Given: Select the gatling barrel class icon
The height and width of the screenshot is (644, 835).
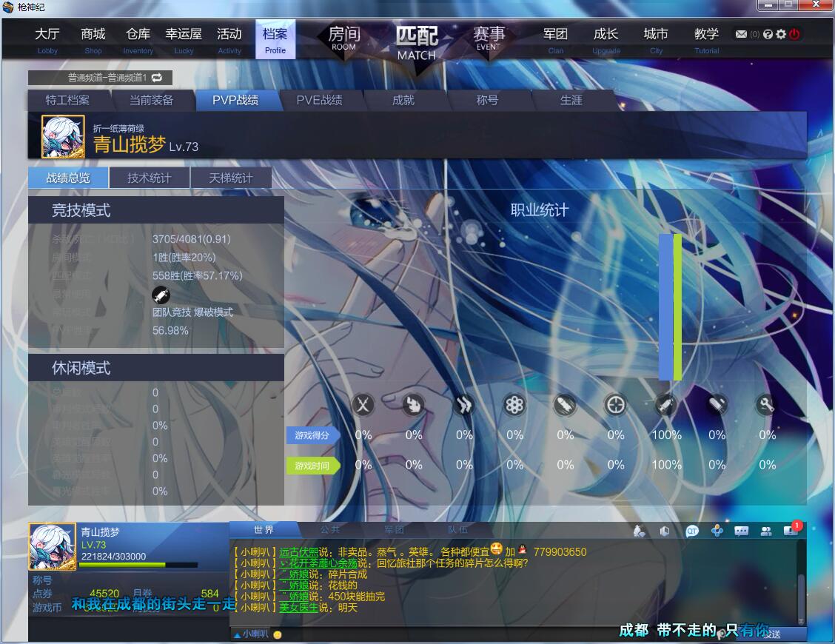Looking at the screenshot, I should tap(514, 406).
